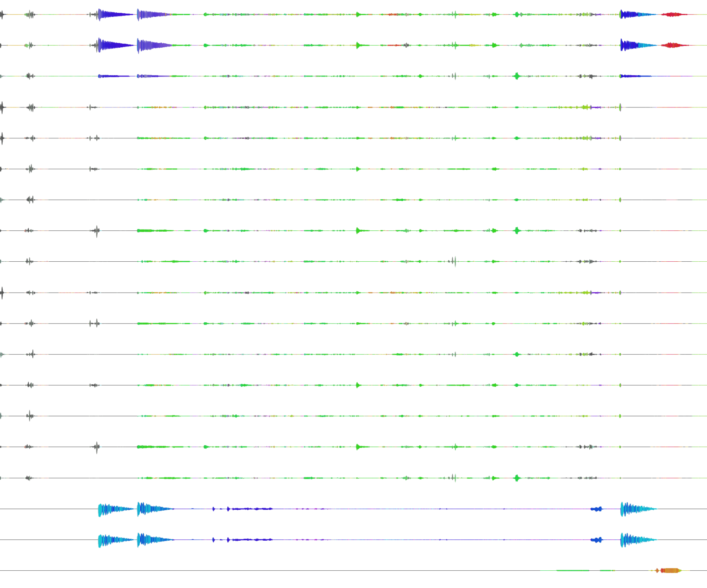707x588 pixels.
Task: Click the first thin blue segment in the third track
Action: point(113,76)
